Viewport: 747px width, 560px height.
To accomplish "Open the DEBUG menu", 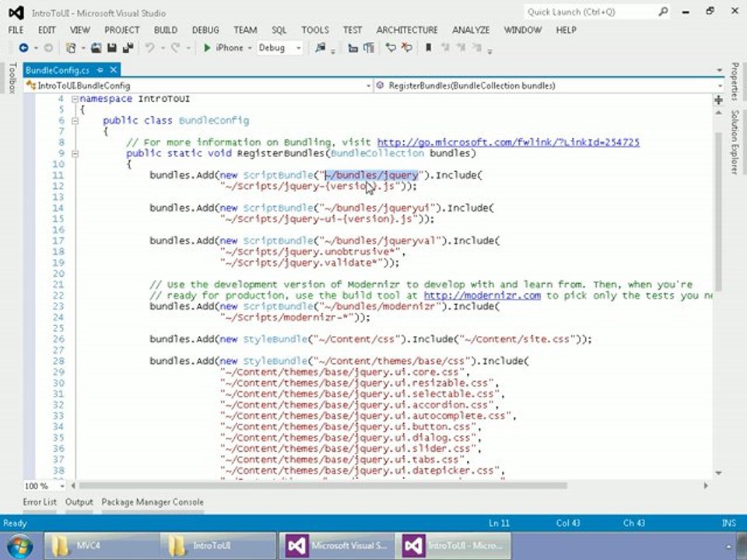I will (205, 30).
